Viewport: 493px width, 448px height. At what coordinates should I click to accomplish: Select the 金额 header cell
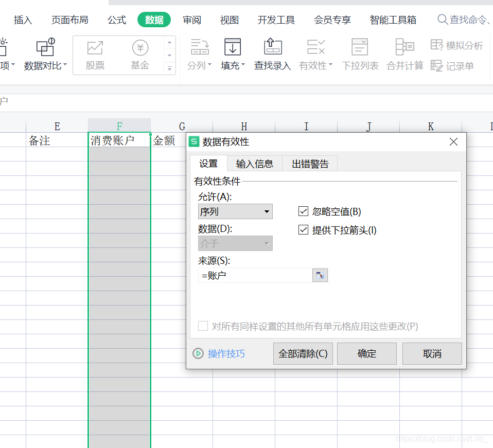[x=168, y=140]
